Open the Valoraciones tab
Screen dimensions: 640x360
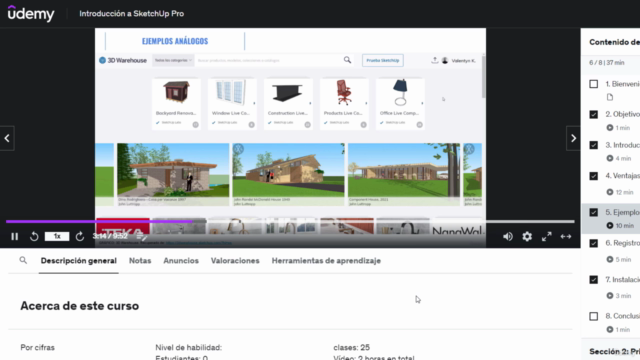click(x=235, y=261)
